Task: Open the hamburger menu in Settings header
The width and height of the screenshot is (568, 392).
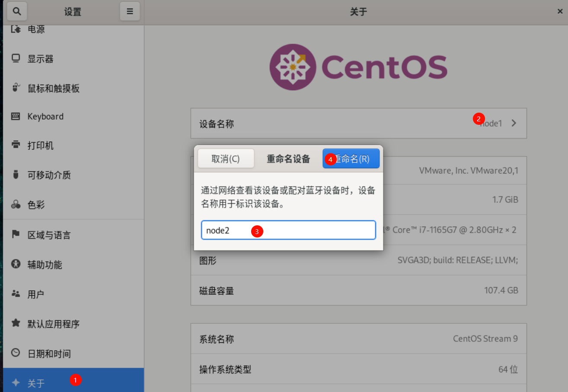Action: [130, 12]
